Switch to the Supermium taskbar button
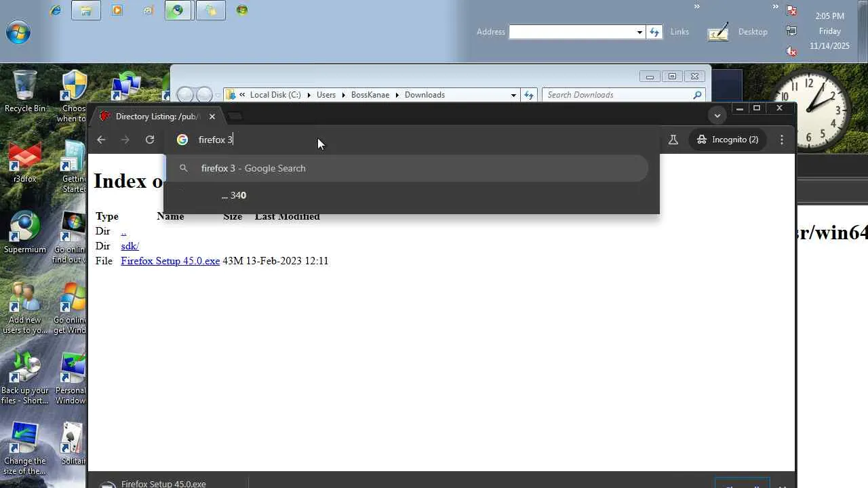The height and width of the screenshot is (488, 868). [x=178, y=10]
